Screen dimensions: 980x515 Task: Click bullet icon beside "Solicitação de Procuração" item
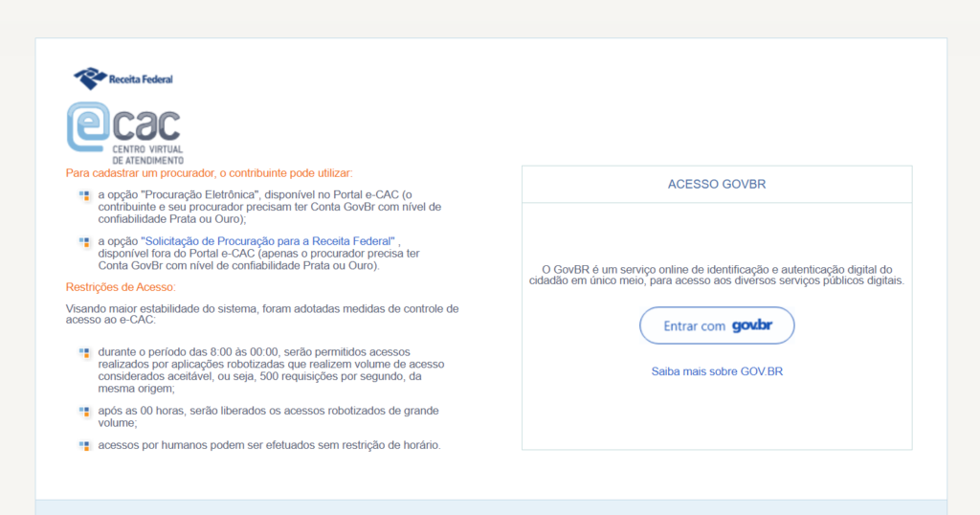click(84, 241)
